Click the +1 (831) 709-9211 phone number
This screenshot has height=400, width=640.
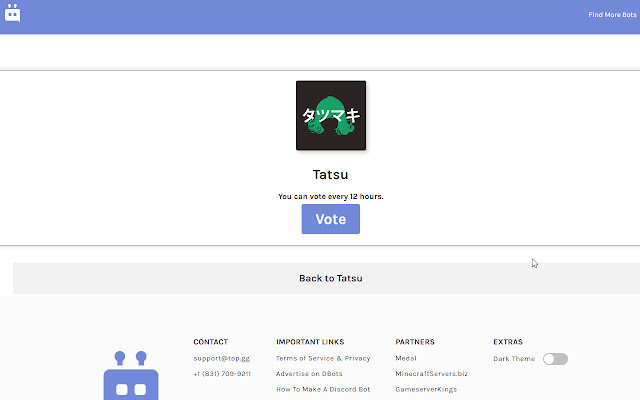(222, 373)
